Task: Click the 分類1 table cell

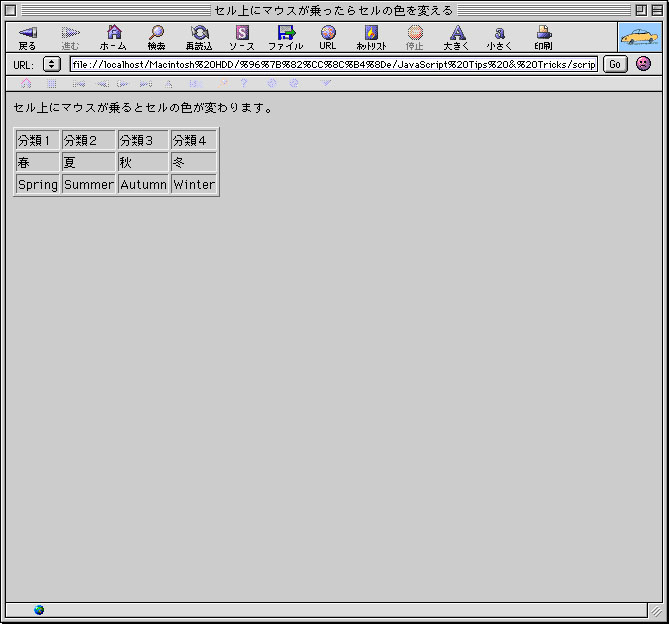Action: tap(38, 140)
